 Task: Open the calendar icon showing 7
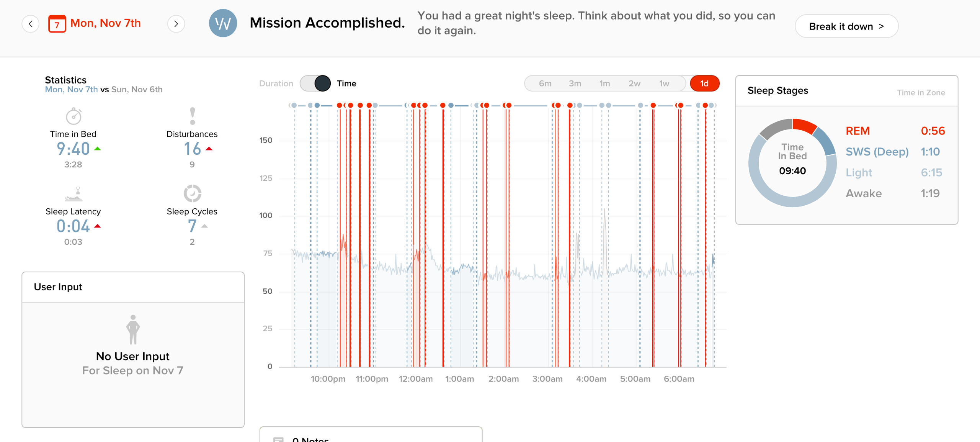(57, 24)
